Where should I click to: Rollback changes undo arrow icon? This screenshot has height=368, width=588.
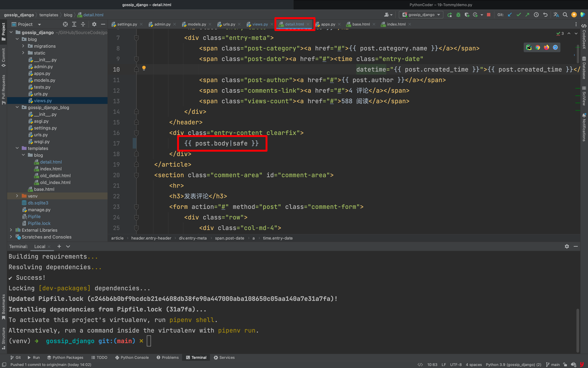click(545, 15)
